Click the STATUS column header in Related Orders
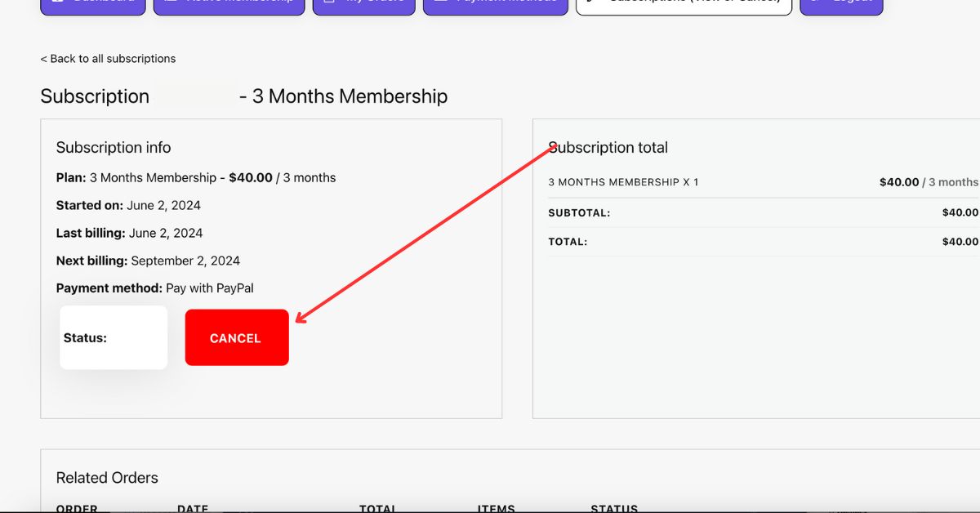 (614, 508)
